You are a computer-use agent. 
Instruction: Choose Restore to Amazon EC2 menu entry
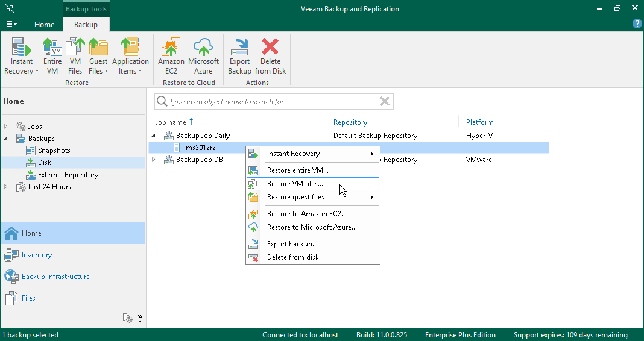click(x=312, y=214)
